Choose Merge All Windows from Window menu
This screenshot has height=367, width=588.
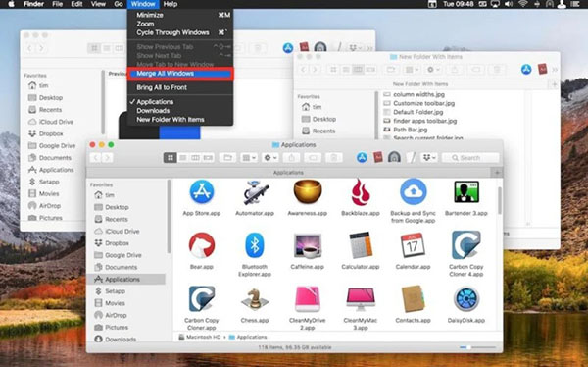[180, 74]
